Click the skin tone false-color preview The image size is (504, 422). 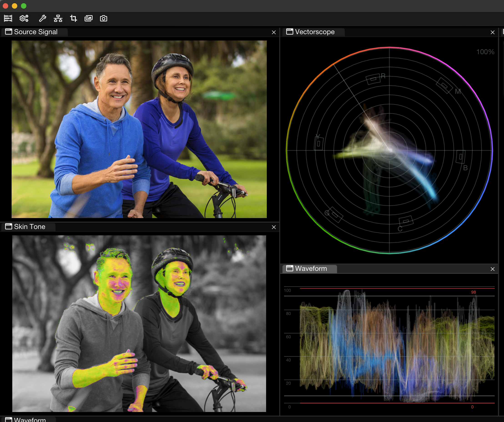click(139, 323)
